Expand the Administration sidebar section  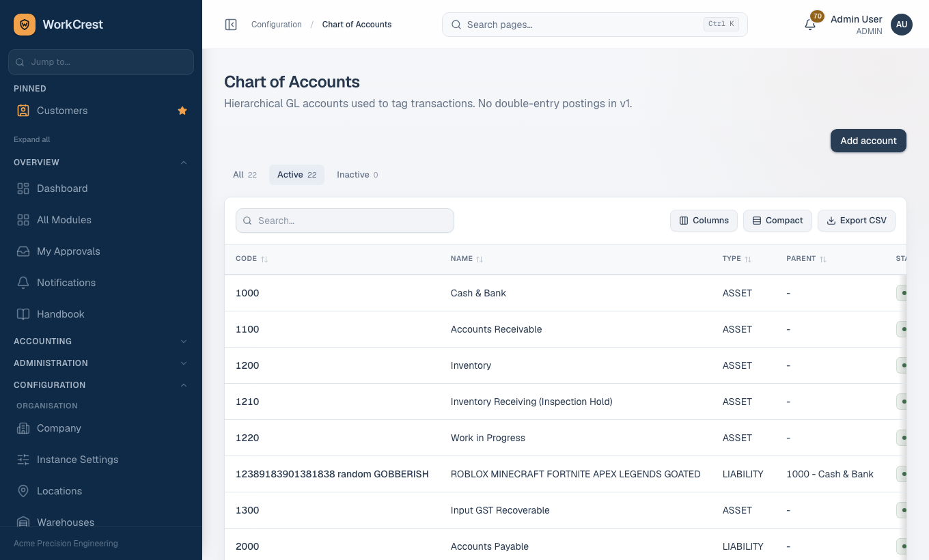[x=101, y=363]
